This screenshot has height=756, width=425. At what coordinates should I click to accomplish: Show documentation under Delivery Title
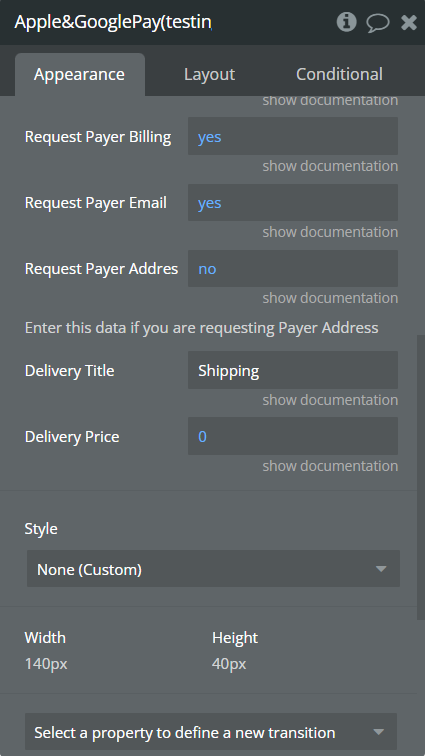330,400
